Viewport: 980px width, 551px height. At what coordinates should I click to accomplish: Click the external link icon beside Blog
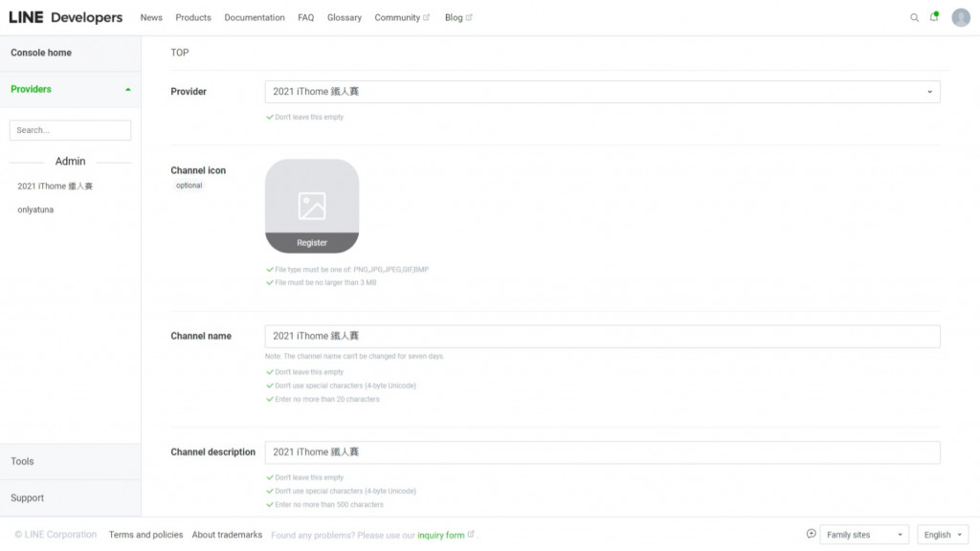469,17
